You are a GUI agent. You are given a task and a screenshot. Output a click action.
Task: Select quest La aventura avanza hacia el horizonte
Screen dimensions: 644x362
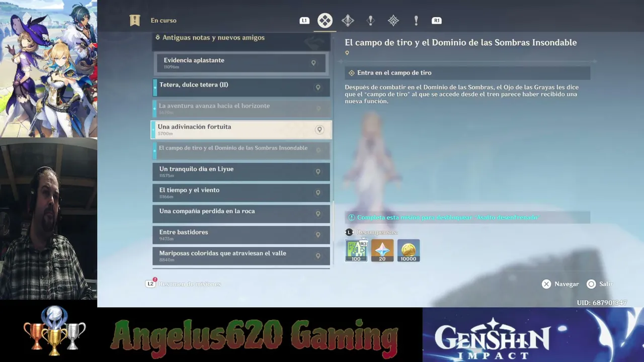pyautogui.click(x=242, y=109)
